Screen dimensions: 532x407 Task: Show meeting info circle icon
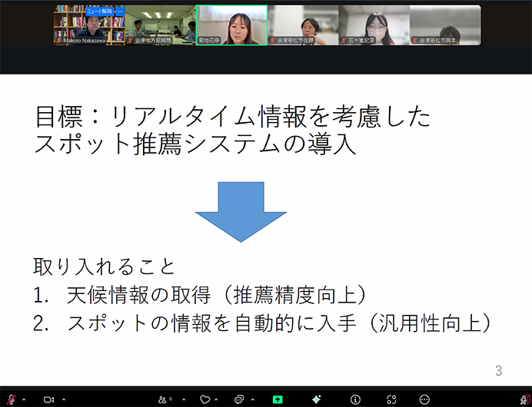point(354,399)
